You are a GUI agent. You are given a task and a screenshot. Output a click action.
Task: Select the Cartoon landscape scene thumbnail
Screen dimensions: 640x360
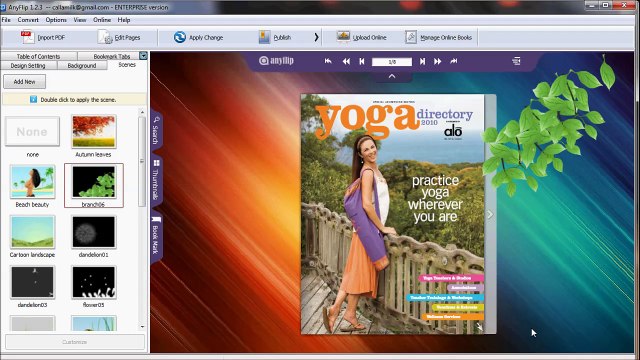click(32, 232)
